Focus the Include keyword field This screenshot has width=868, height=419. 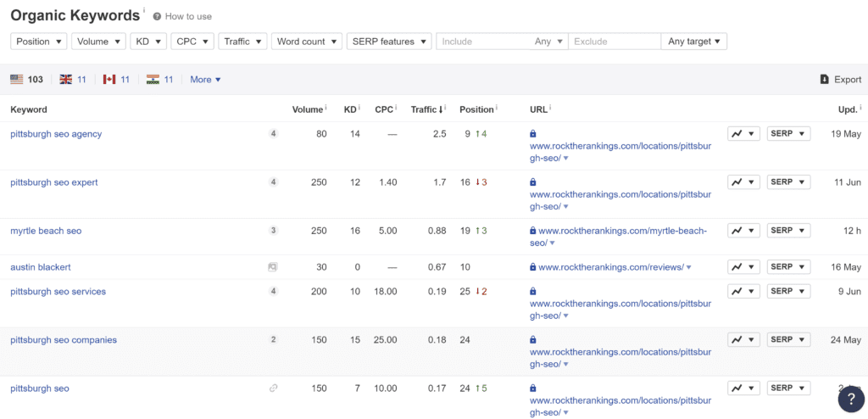tap(483, 42)
